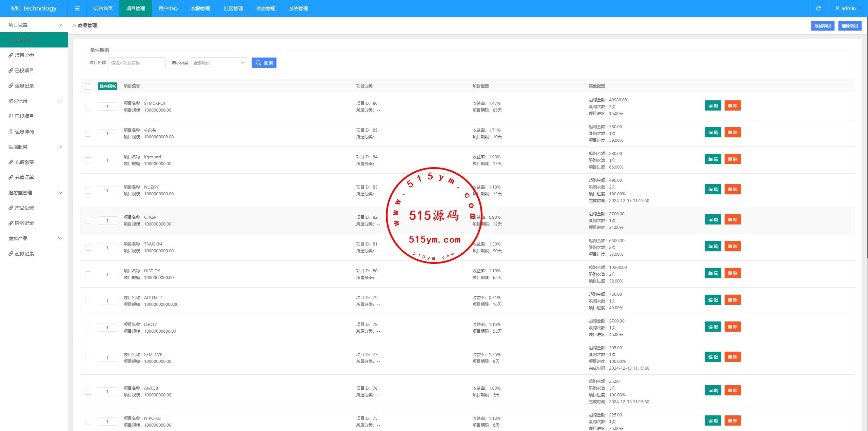Click the link icon beside 虚拟记录
This screenshot has height=431, width=868.
point(11,254)
